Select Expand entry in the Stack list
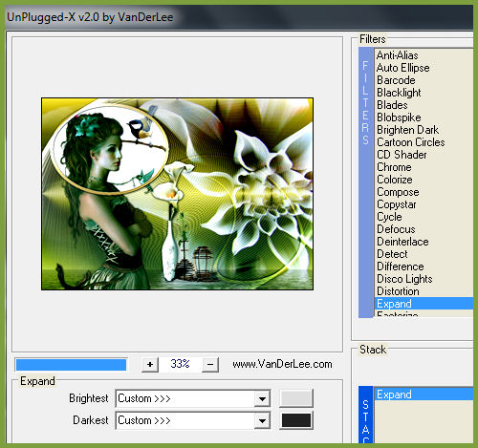 click(x=424, y=395)
